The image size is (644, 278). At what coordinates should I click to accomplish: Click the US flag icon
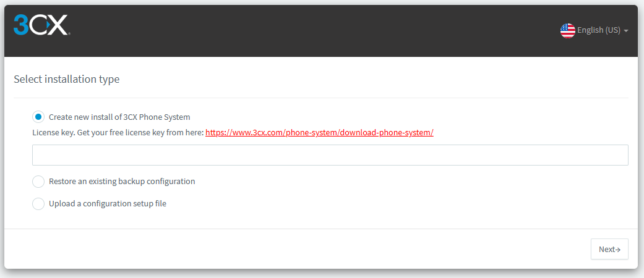[x=568, y=31]
